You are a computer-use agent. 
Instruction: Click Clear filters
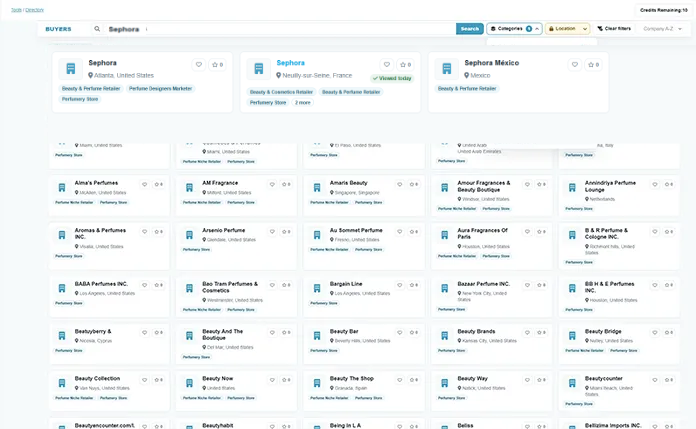tap(614, 28)
